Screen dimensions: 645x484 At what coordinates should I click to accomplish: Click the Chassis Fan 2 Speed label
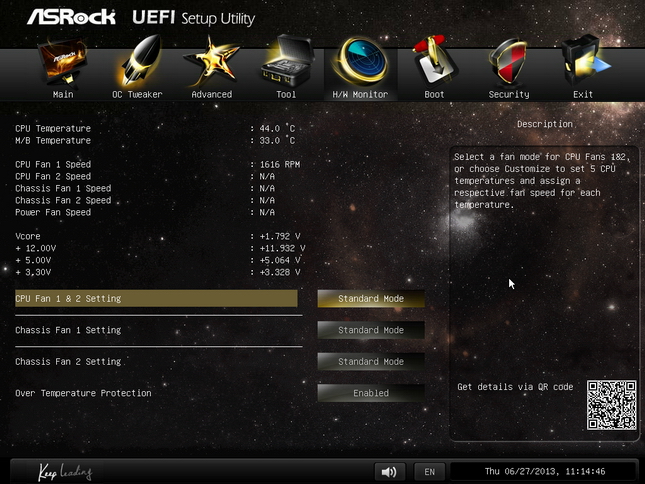pos(63,200)
